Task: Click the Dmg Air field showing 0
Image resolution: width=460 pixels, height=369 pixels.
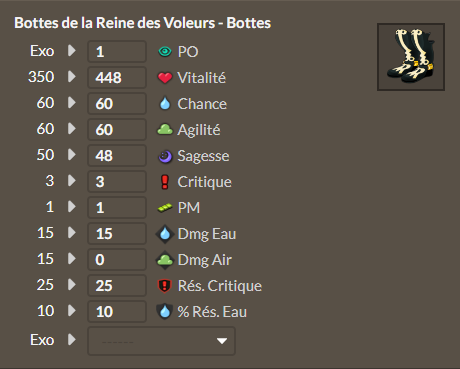Action: click(x=117, y=260)
